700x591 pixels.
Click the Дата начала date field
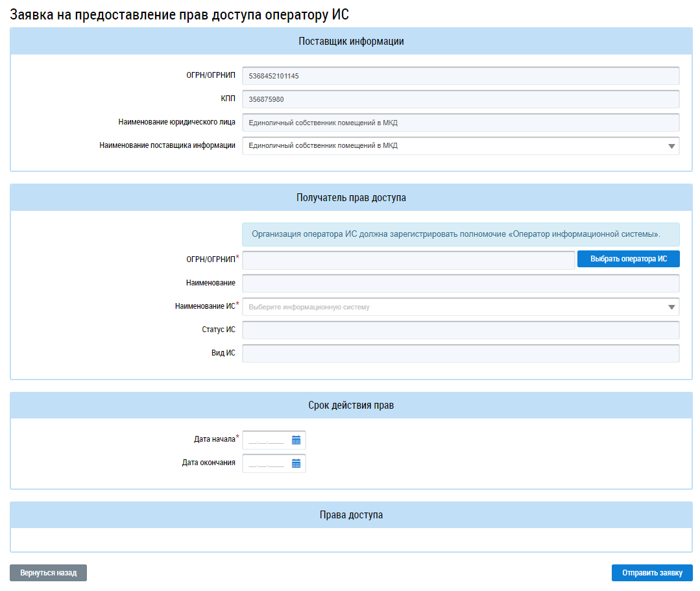[x=267, y=440]
